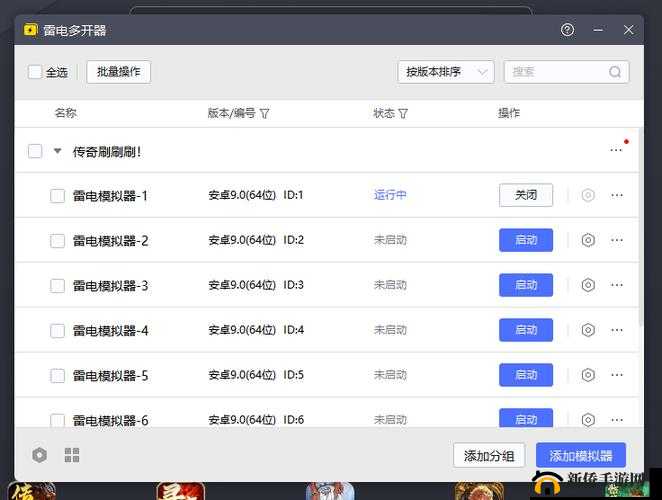Select checkbox for 雷电模拟器-3
662x500 pixels.
click(x=57, y=286)
